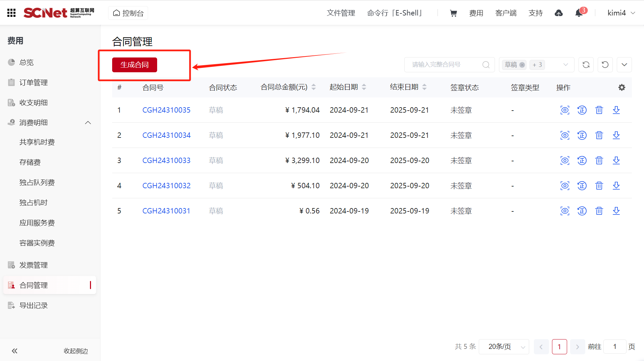Open the 20条/页 page size dropdown
Viewport: 644px width, 361px height.
504,347
